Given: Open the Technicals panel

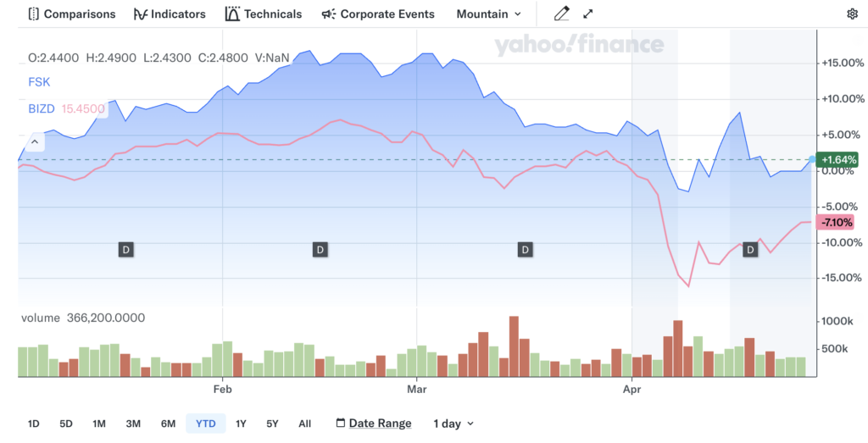Looking at the screenshot, I should click(x=264, y=14).
